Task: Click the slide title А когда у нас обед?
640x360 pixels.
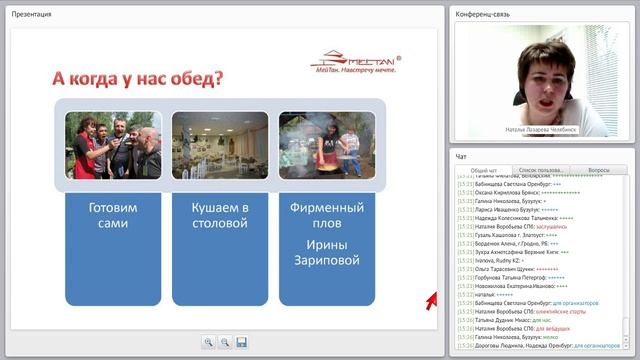Action: (138, 79)
